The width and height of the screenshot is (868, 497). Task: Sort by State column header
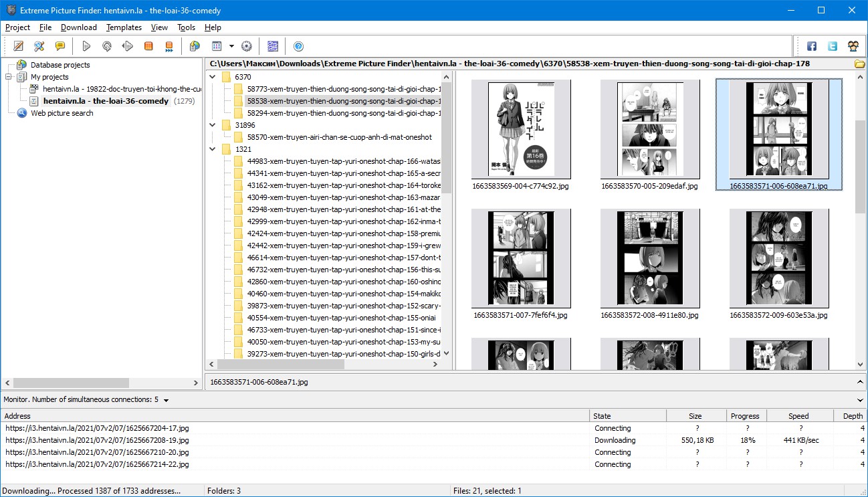(x=628, y=416)
